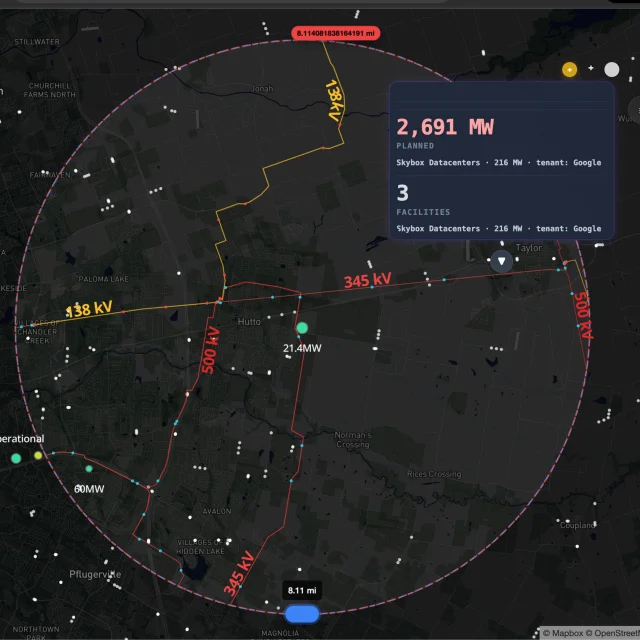The height and width of the screenshot is (640, 640).
Task: Click the 500 kV label west of Hutto
Action: point(211,350)
